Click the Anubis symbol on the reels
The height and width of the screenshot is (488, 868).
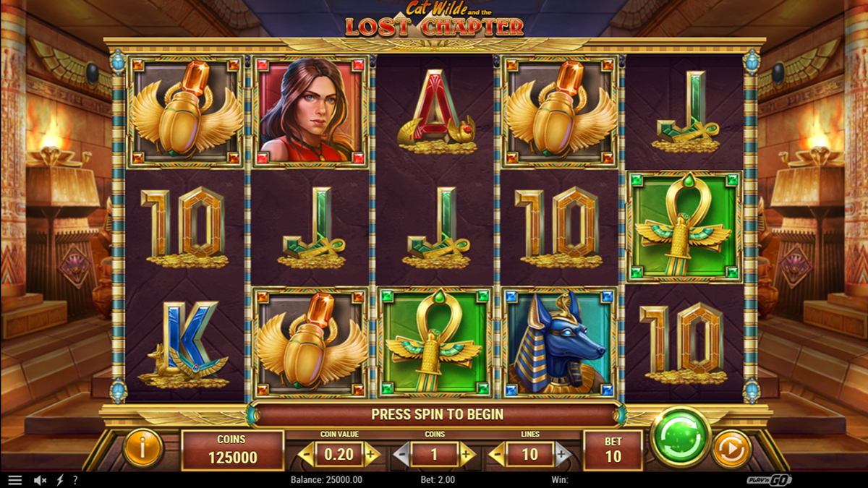click(x=559, y=342)
